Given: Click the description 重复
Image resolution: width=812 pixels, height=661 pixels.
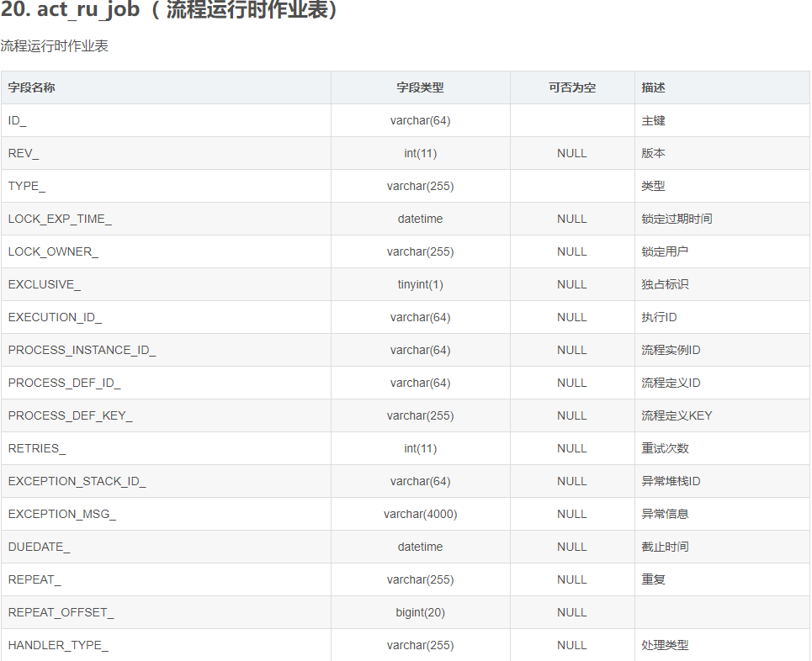Looking at the screenshot, I should tap(653, 579).
